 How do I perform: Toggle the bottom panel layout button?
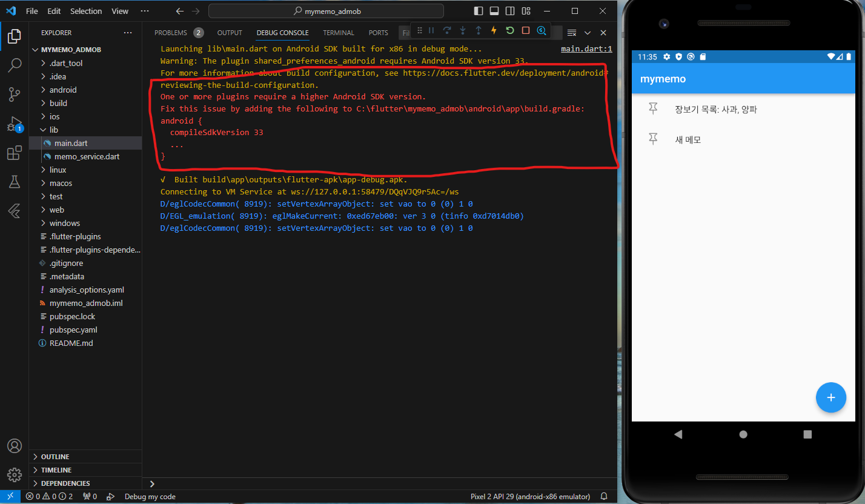coord(494,11)
